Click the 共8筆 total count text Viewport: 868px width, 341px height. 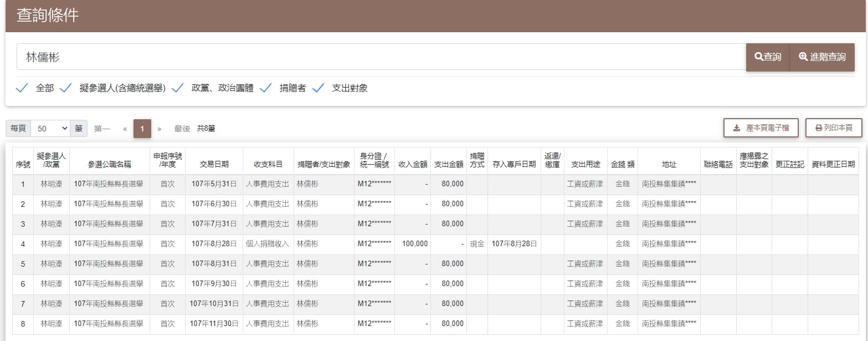[206, 129]
